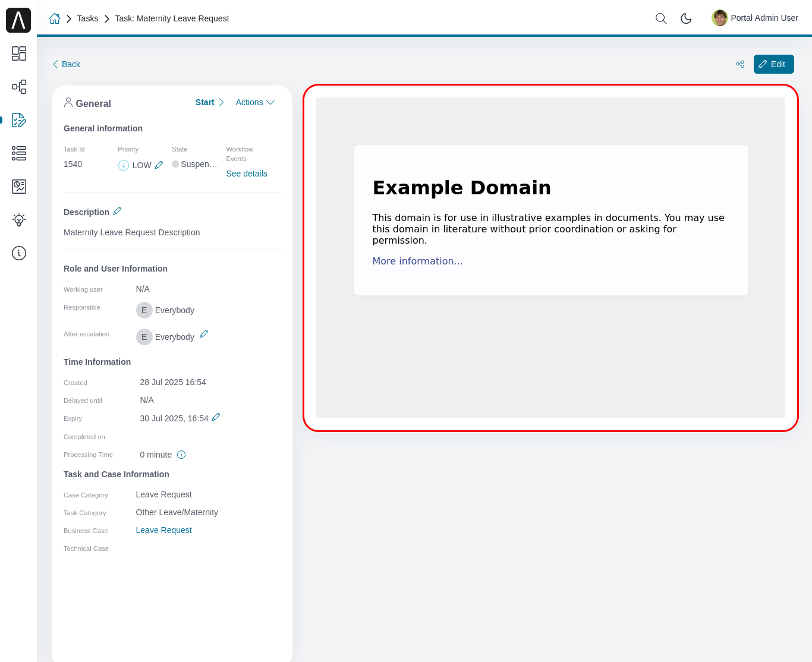Click the Portal Admin User avatar

tap(719, 18)
